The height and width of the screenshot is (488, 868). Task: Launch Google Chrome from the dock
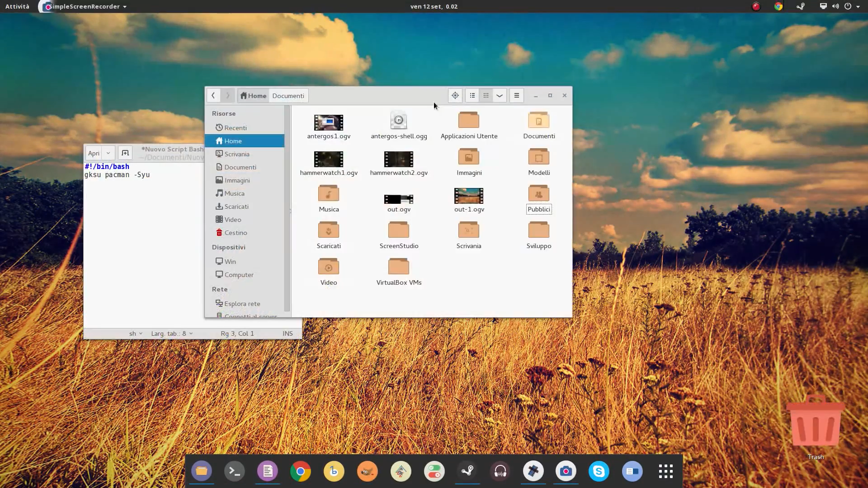(x=301, y=471)
